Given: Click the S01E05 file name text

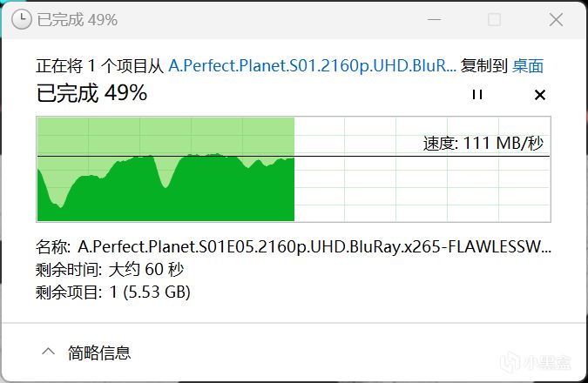Looking at the screenshot, I should (314, 247).
